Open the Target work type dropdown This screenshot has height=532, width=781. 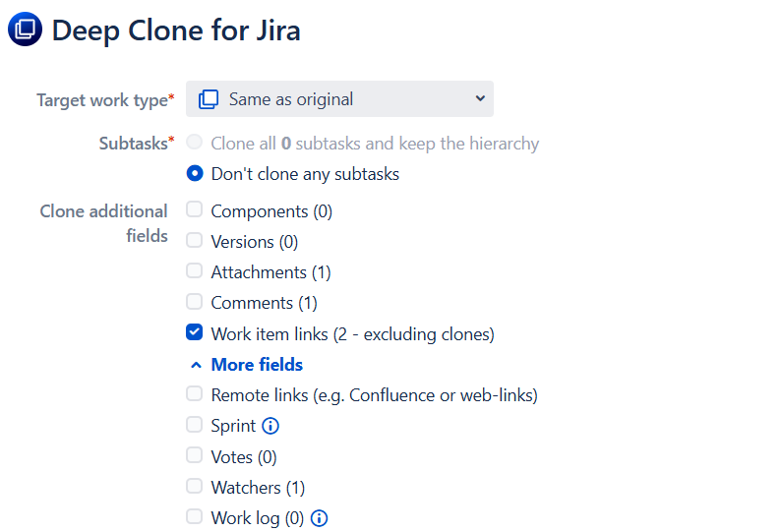pos(339,99)
